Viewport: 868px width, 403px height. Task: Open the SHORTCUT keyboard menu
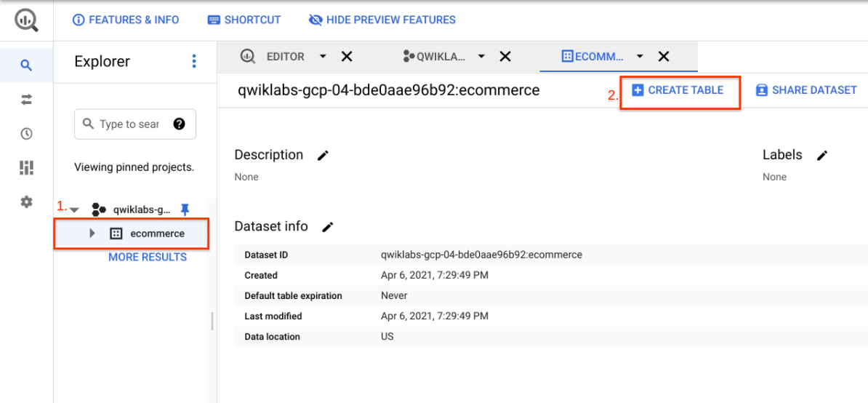pyautogui.click(x=244, y=20)
